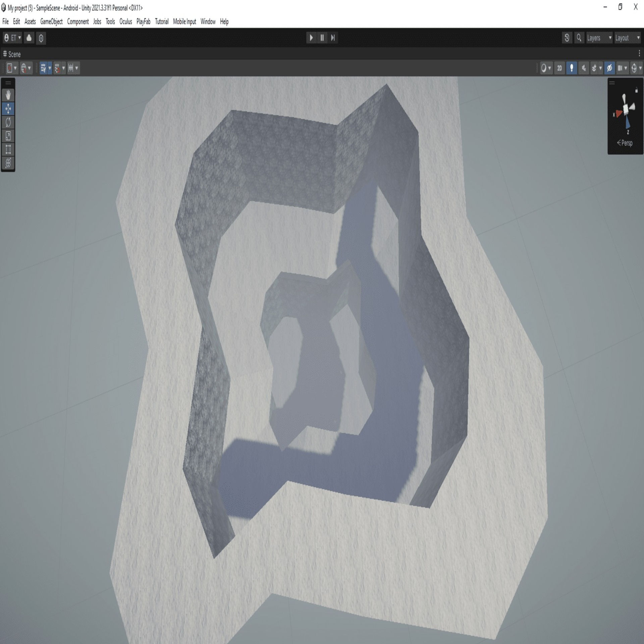Screen dimensions: 644x644
Task: Select the Hand view tool
Action: click(x=8, y=95)
